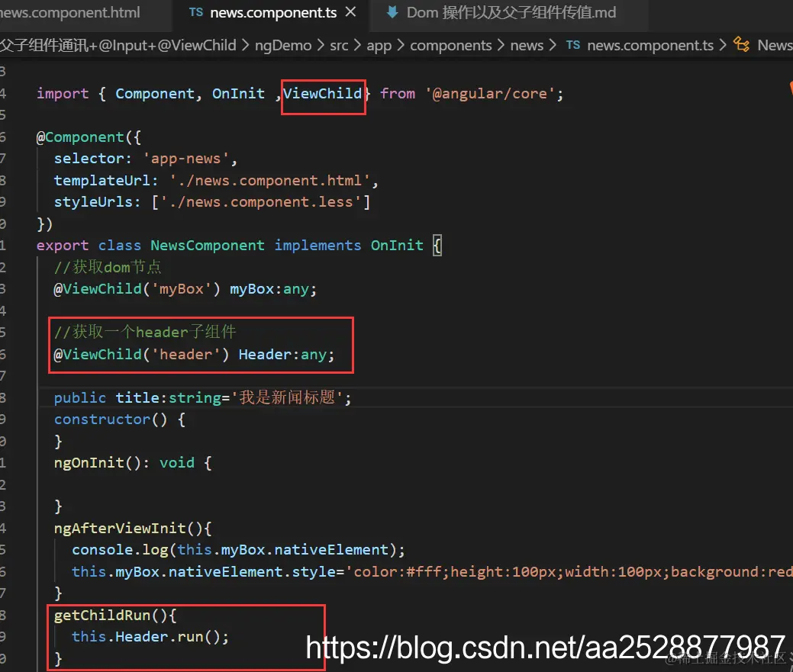
Task: Click the markdown icon on the .md tab
Action: point(392,13)
